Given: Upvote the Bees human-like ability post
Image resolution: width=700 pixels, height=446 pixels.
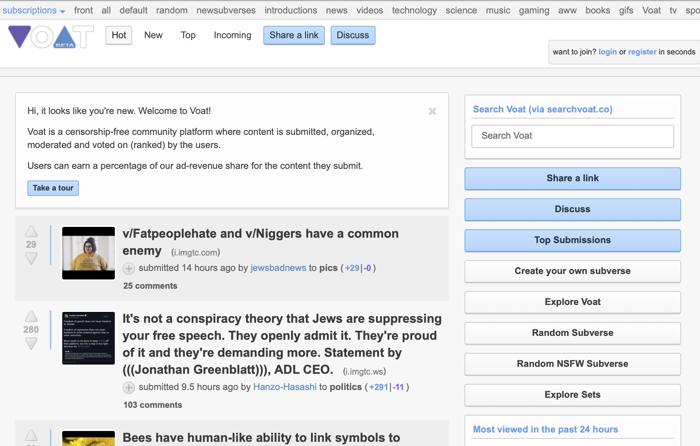Looking at the screenshot, I should pyautogui.click(x=31, y=435).
